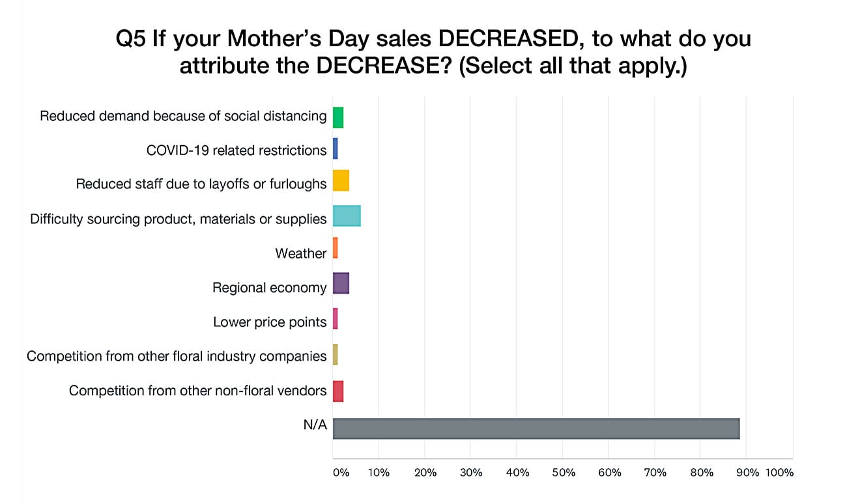Click the green social distancing bar
This screenshot has height=504, width=860.
[338, 117]
